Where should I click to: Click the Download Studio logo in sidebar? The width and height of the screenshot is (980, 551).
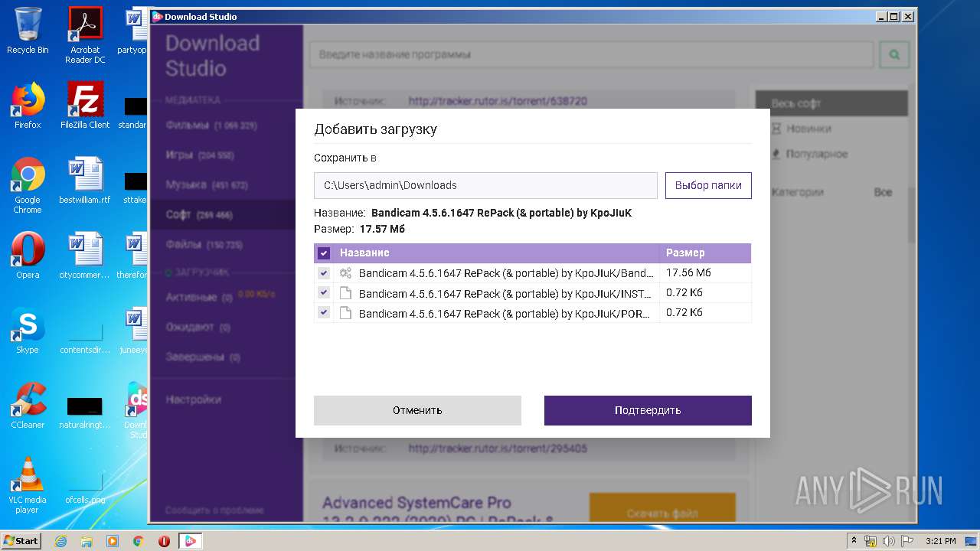click(212, 55)
